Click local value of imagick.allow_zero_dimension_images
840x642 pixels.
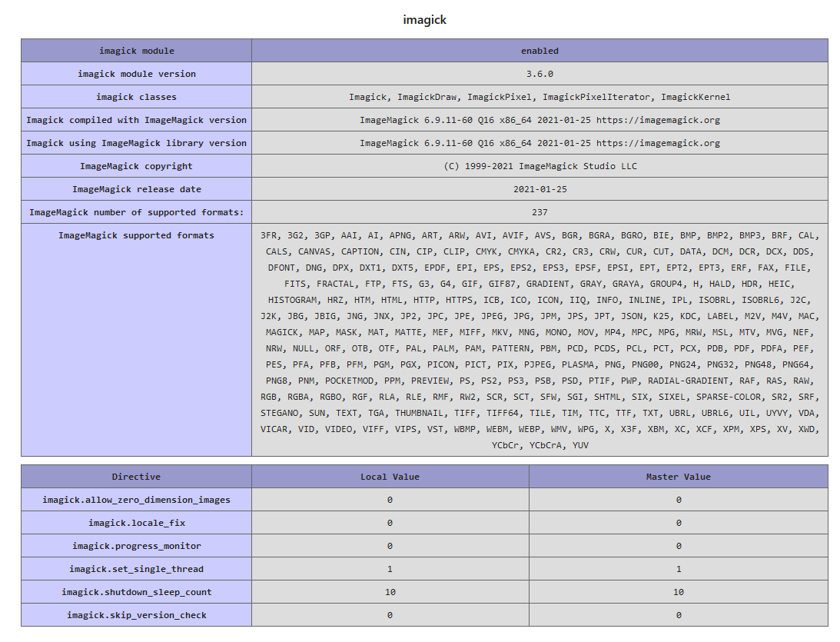click(390, 500)
